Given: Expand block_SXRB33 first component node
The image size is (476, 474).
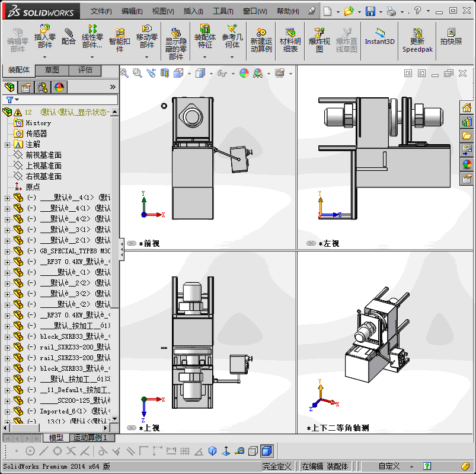Looking at the screenshot, I should tap(7, 337).
